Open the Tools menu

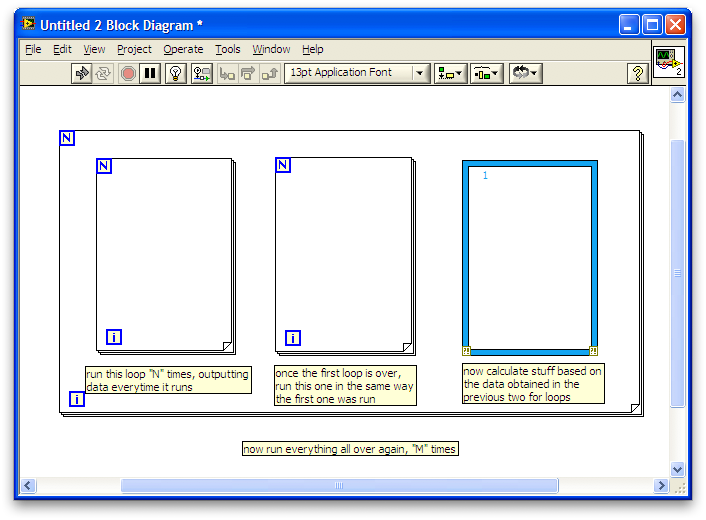pyautogui.click(x=227, y=49)
